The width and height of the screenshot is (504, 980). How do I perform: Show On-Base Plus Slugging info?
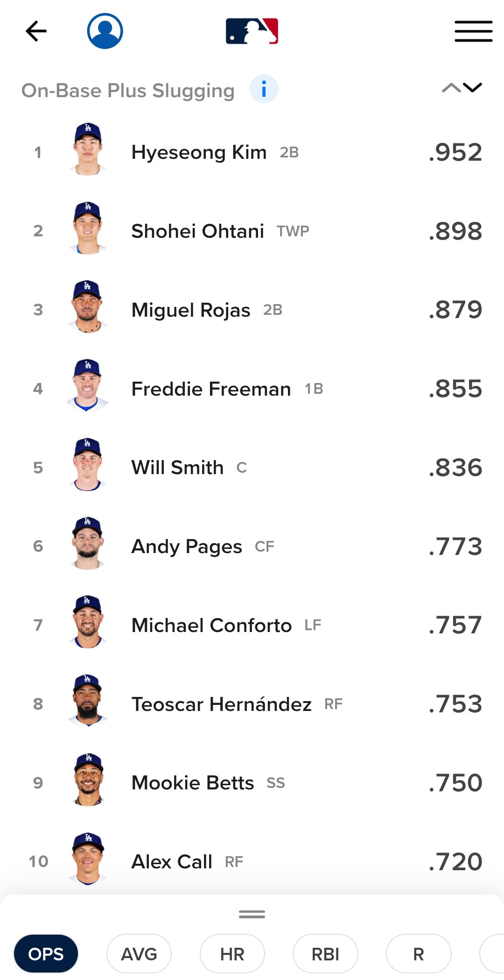[x=264, y=89]
